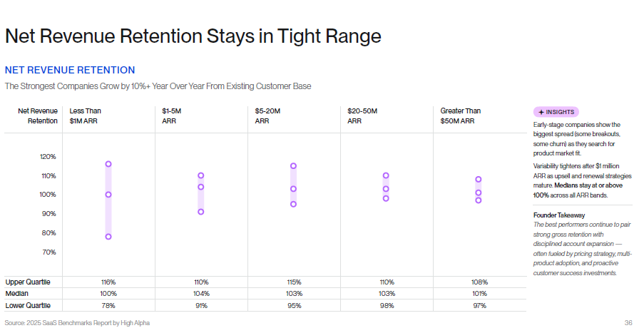Click the sparkle icon in the Insights badge

[x=541, y=112]
